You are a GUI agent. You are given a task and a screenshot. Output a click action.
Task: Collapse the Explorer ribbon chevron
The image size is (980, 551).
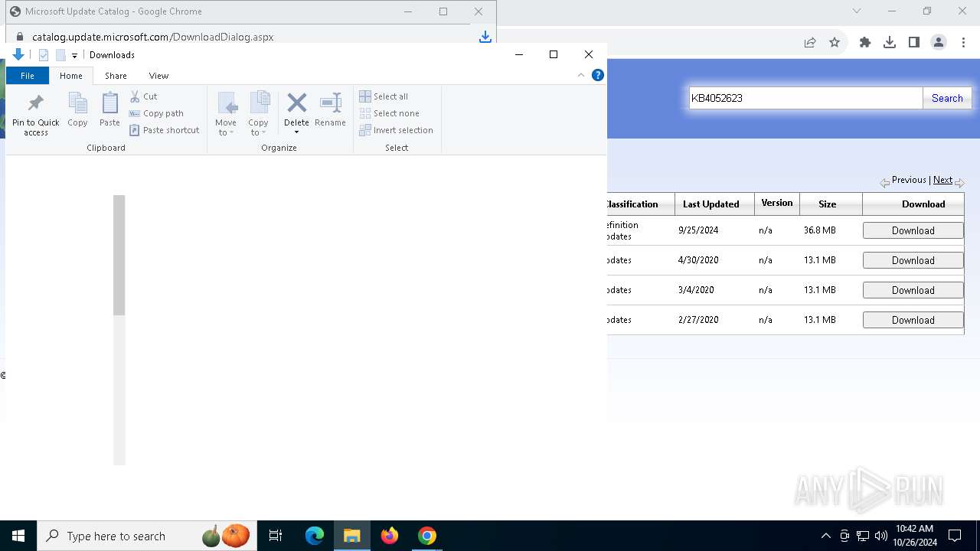581,75
